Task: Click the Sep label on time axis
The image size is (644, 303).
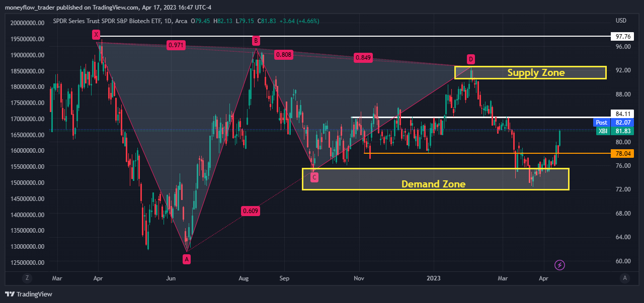Action: 284,278
